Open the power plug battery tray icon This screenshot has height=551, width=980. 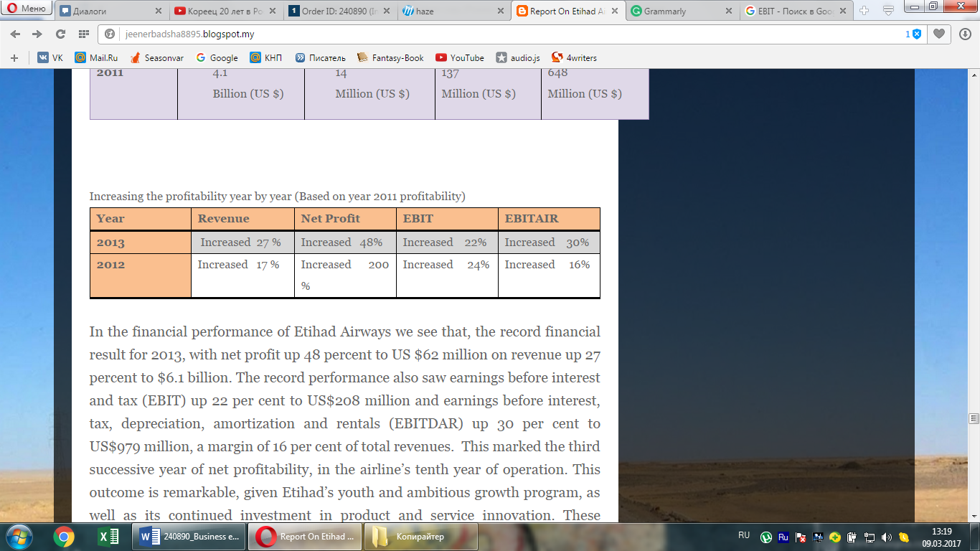coord(852,537)
